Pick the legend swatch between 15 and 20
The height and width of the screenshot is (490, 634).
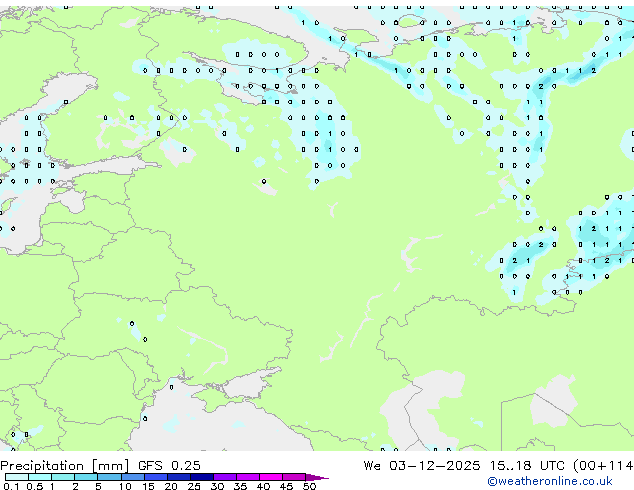point(155,477)
